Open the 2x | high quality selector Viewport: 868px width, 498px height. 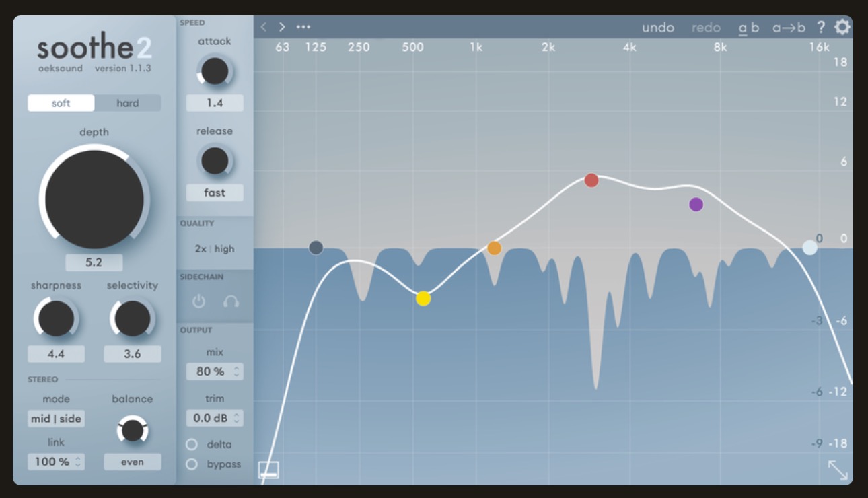[215, 248]
